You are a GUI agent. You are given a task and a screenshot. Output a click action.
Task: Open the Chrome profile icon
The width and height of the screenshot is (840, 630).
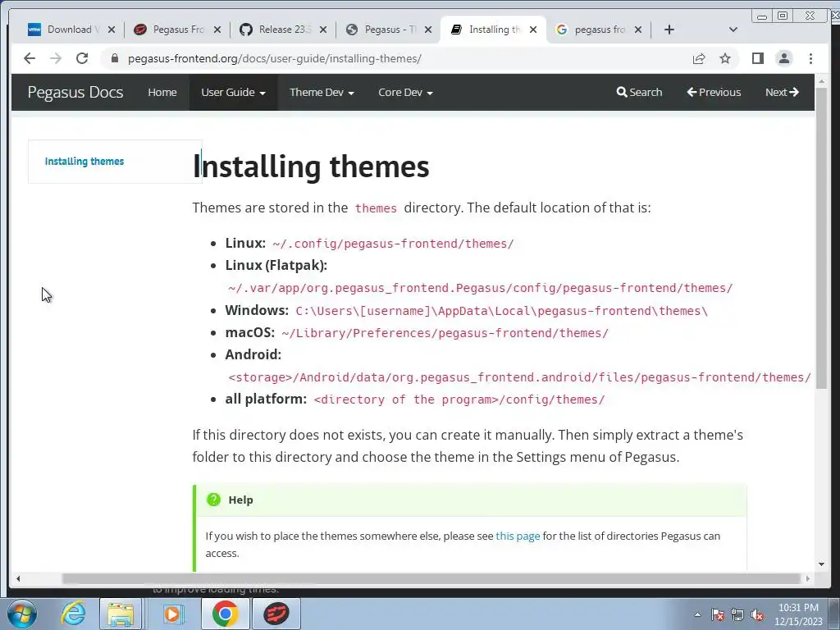click(783, 58)
